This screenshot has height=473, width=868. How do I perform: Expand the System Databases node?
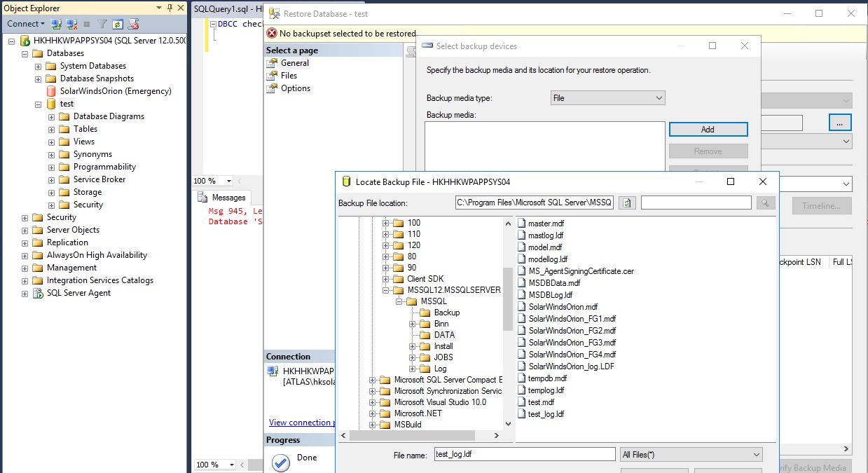point(39,66)
